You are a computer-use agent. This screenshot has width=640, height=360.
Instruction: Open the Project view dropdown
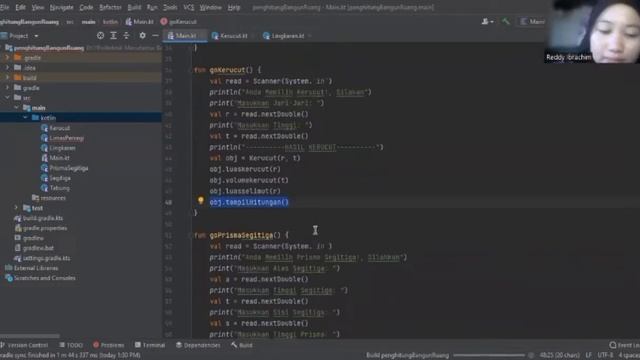36,36
